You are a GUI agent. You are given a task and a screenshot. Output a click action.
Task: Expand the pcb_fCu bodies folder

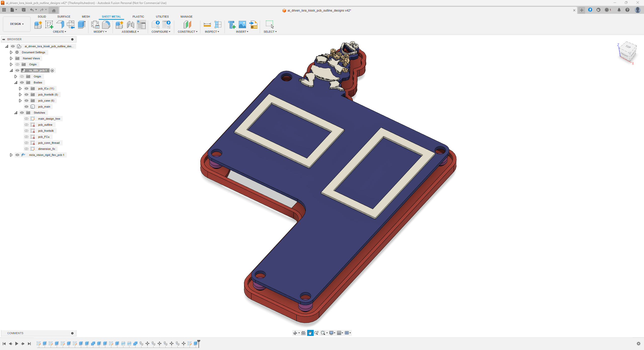tap(20, 89)
